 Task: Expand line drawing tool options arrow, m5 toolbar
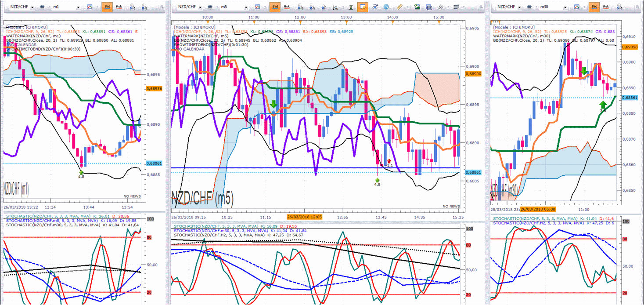tap(448, 7)
